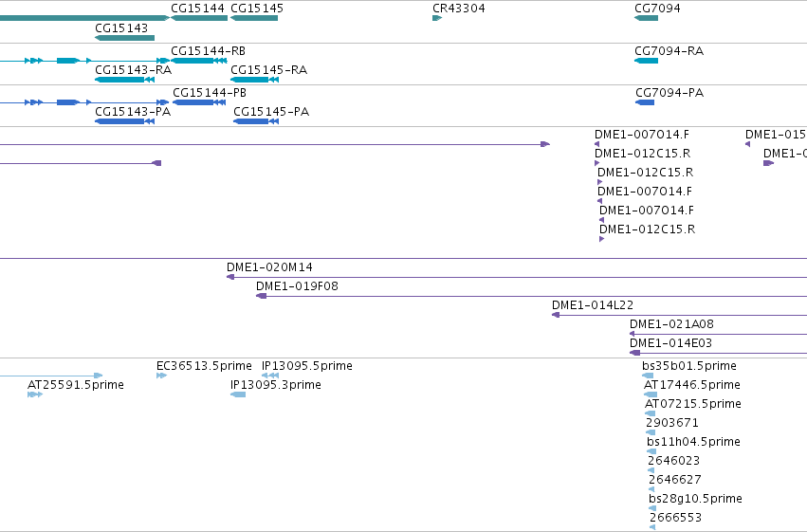Select transcript CG7094-RA

646,61
